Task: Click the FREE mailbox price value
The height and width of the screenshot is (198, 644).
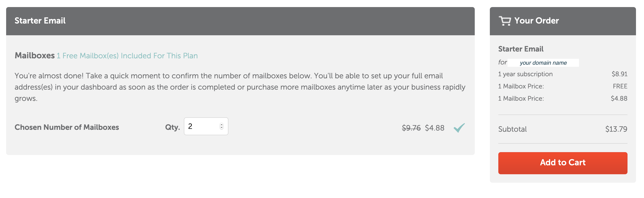Action: (620, 86)
